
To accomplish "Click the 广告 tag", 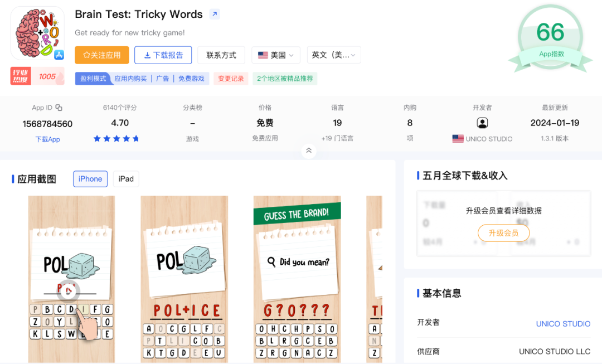I will tap(162, 79).
